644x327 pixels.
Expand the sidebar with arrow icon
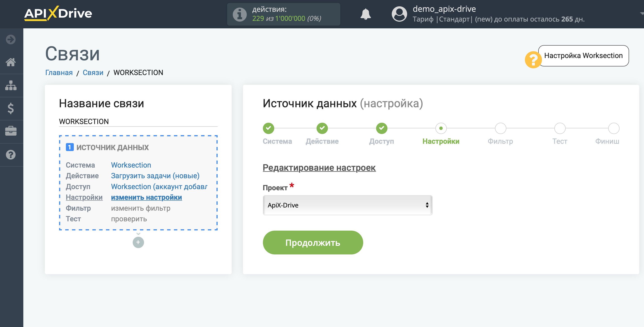11,39
